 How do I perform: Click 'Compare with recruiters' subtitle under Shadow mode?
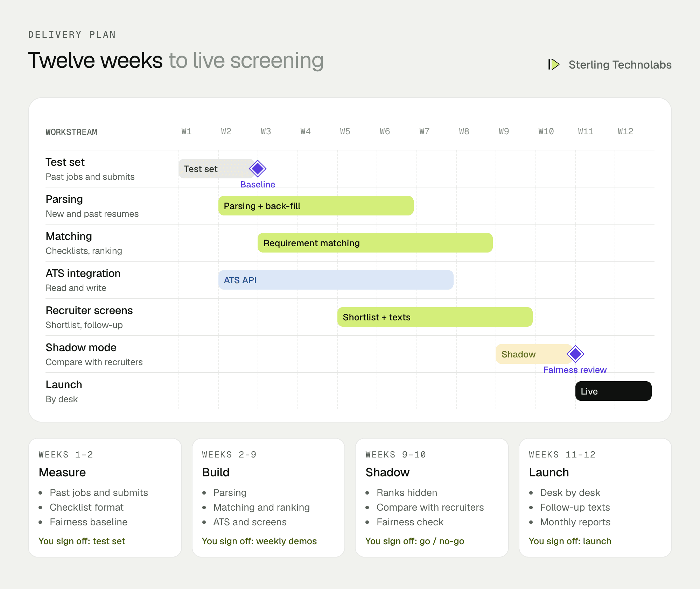(94, 362)
